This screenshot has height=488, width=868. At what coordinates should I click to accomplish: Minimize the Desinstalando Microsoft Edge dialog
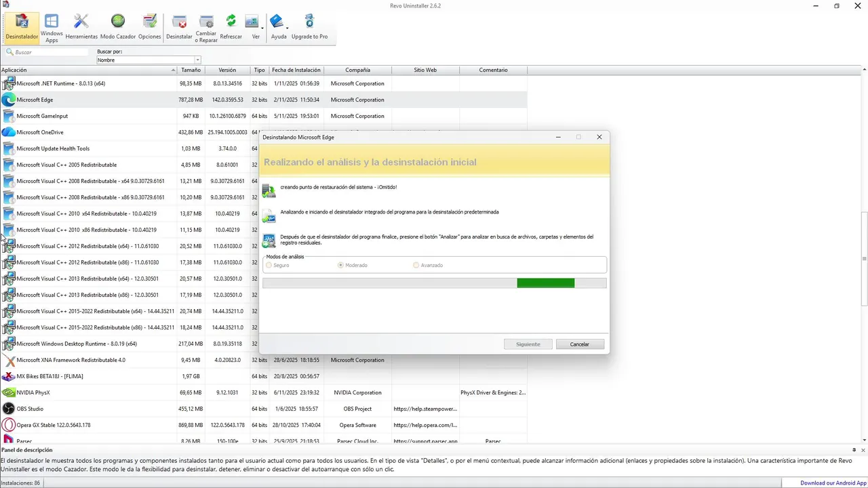558,137
